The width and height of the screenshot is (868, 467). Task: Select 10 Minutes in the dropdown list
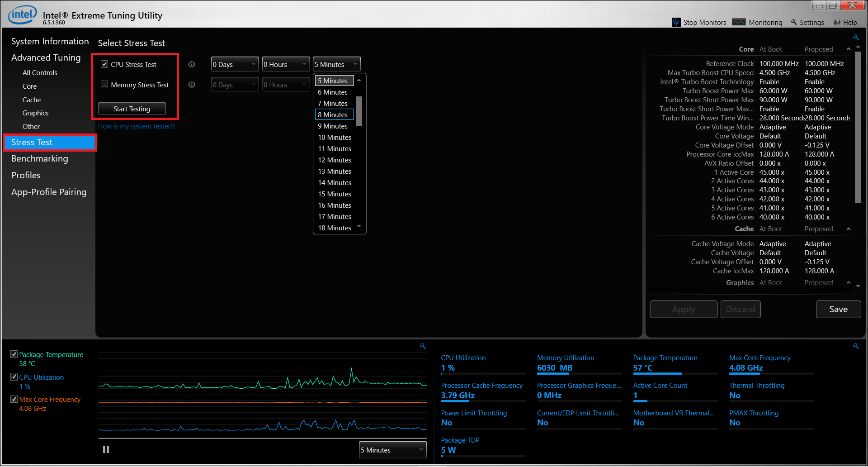pos(335,137)
